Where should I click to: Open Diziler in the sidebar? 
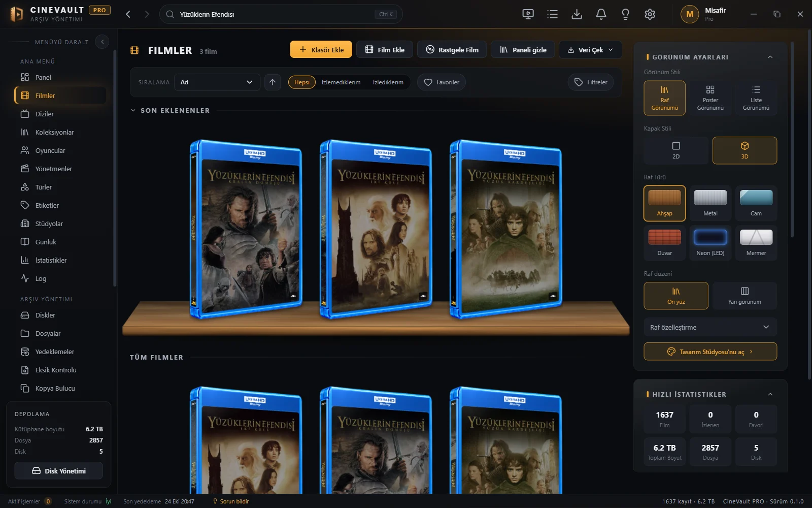[61, 114]
